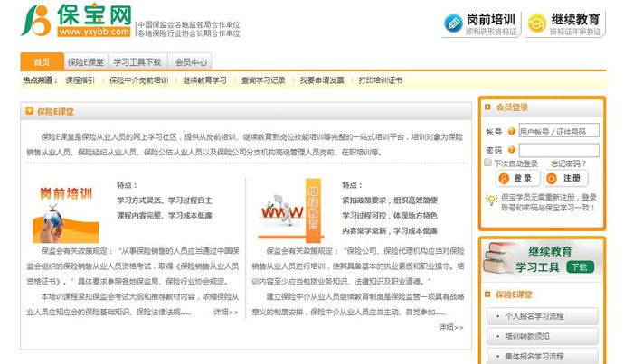This screenshot has width=624, height=364.
Task: Click the 查询学习记录 hot channel link
Action: pos(263,80)
